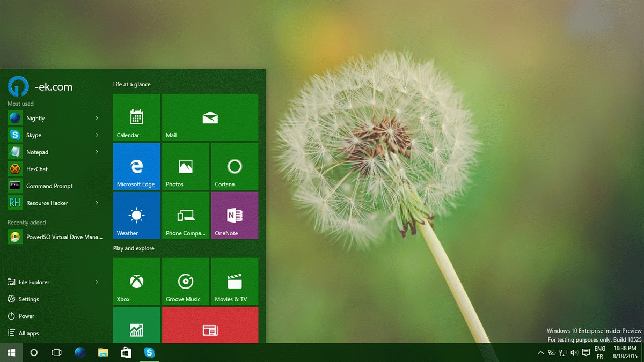
Task: Expand Resource Hacker's jump list
Action: click(97, 203)
